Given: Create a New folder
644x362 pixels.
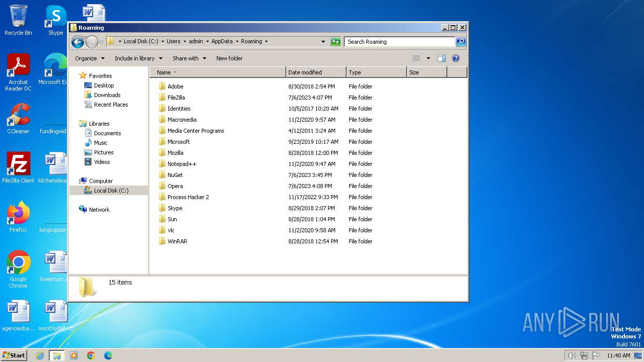Looking at the screenshot, I should 229,58.
